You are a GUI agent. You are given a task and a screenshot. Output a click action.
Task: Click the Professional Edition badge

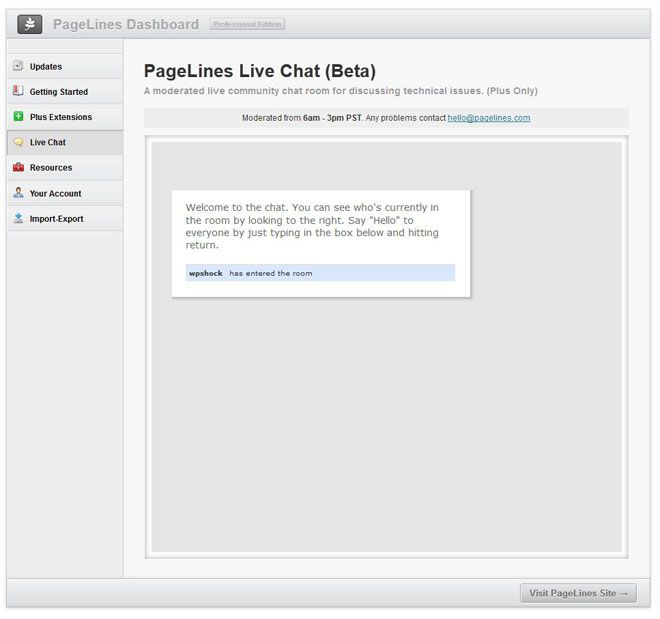pos(248,24)
